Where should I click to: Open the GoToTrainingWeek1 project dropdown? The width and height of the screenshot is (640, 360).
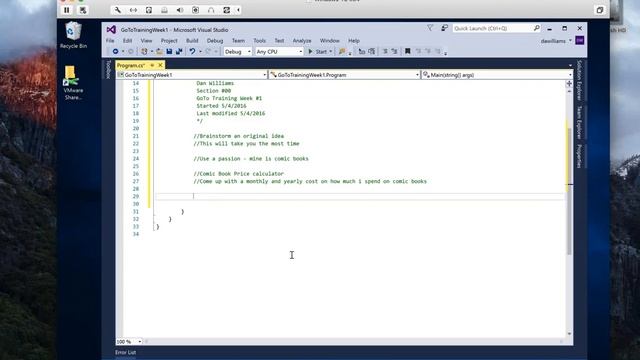tap(192, 75)
